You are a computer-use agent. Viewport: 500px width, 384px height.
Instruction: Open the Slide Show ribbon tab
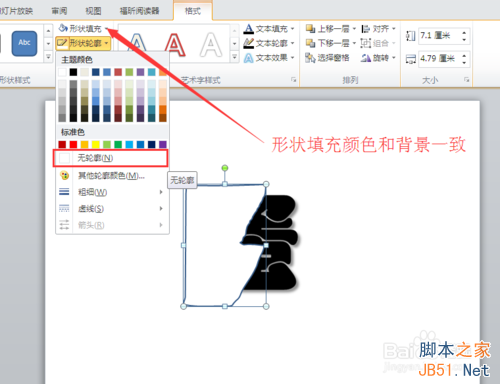16,11
